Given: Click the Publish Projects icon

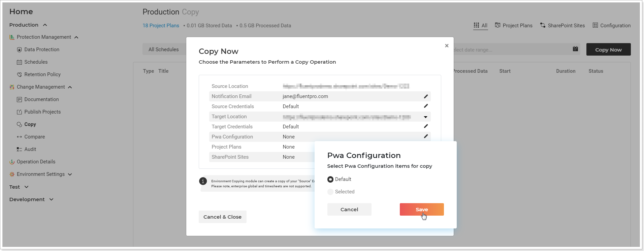Looking at the screenshot, I should 20,112.
